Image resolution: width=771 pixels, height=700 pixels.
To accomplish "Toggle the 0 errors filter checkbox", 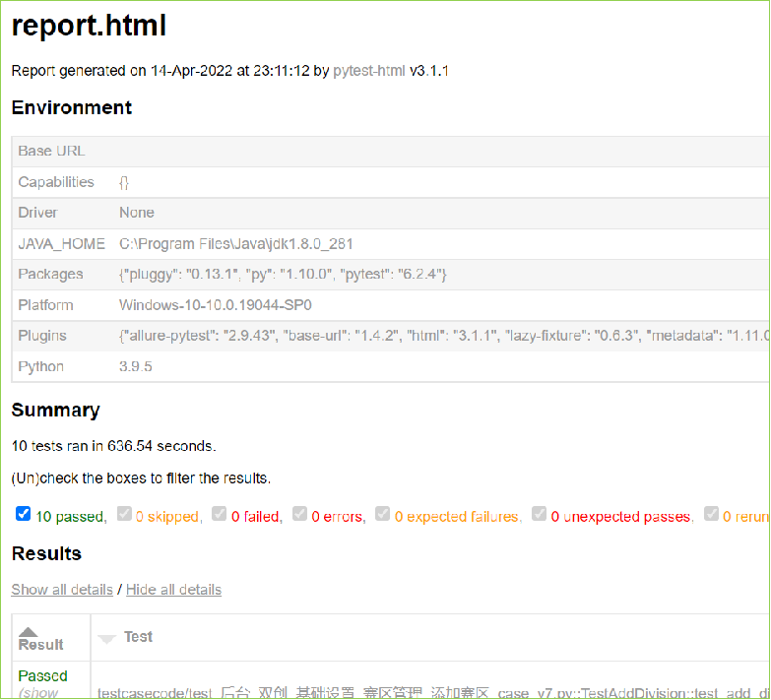I will click(x=299, y=514).
